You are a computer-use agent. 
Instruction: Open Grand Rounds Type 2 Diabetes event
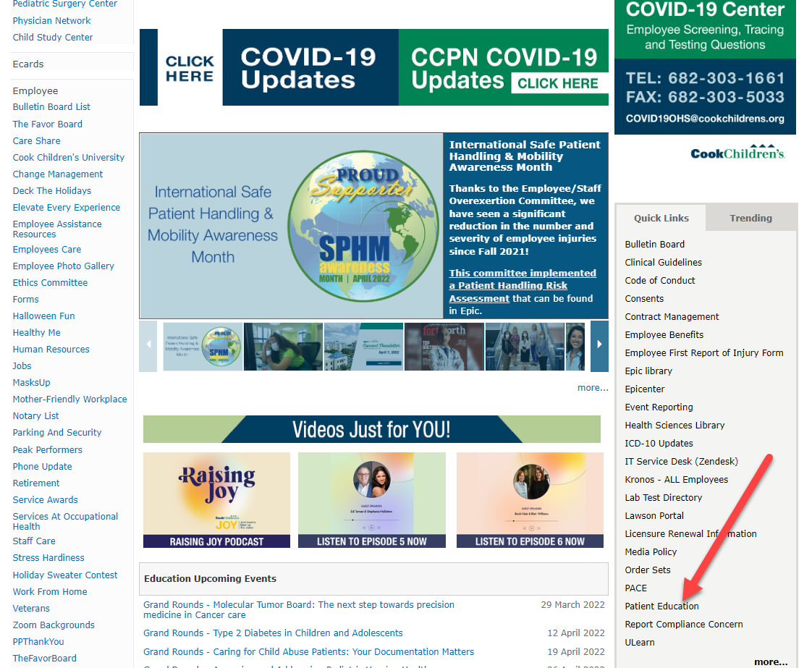[273, 633]
